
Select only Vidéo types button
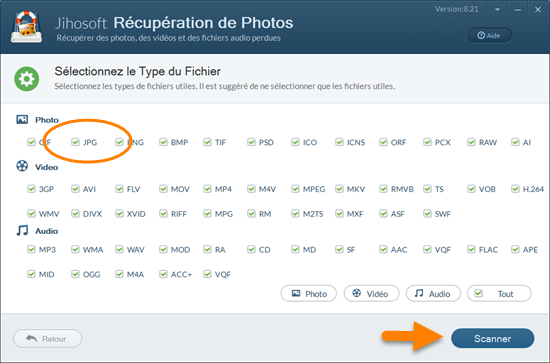point(371,294)
